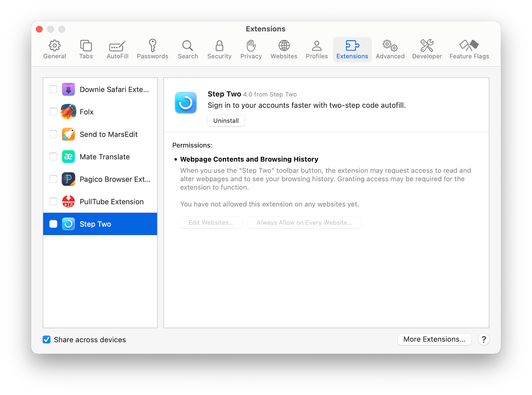
Task: Switch to the Websites tab label
Action: click(x=284, y=56)
